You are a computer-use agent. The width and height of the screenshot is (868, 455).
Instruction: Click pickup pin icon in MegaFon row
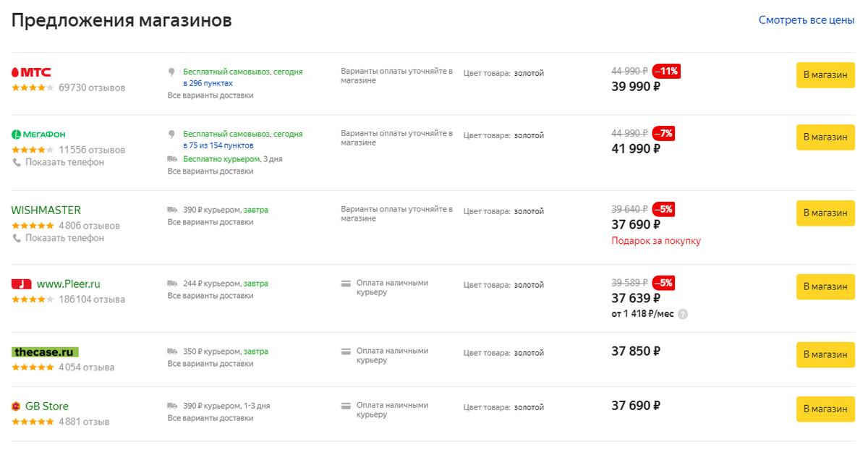coord(172,135)
